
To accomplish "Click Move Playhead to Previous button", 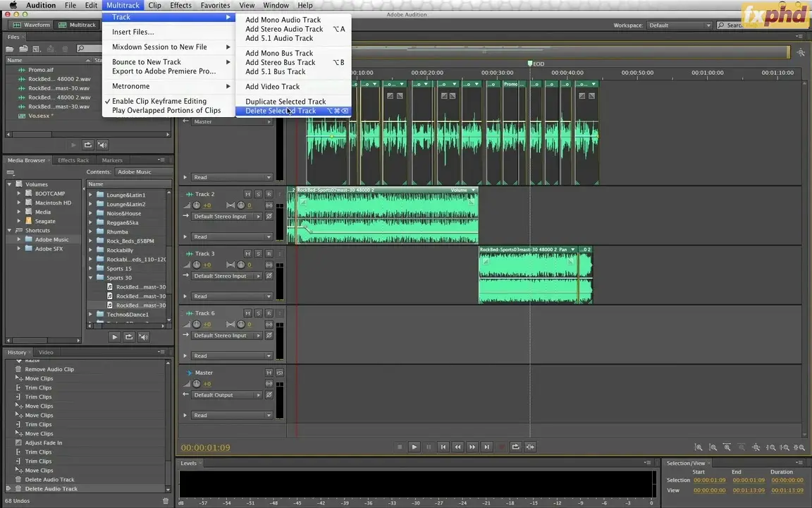I will tap(443, 447).
